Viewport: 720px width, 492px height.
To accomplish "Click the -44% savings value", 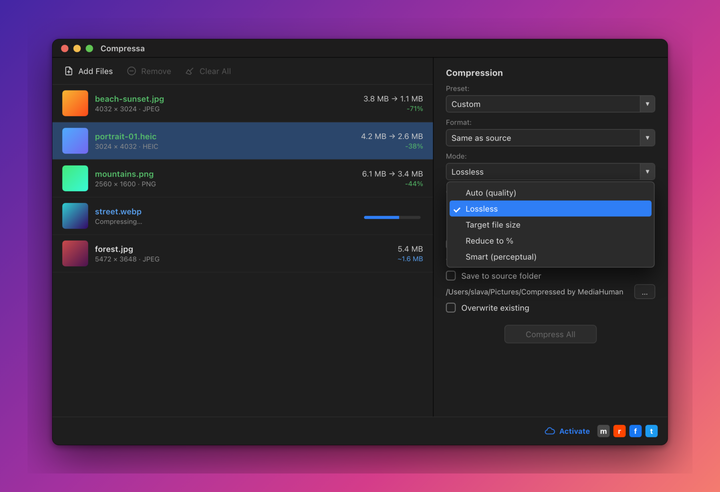I will pyautogui.click(x=414, y=184).
